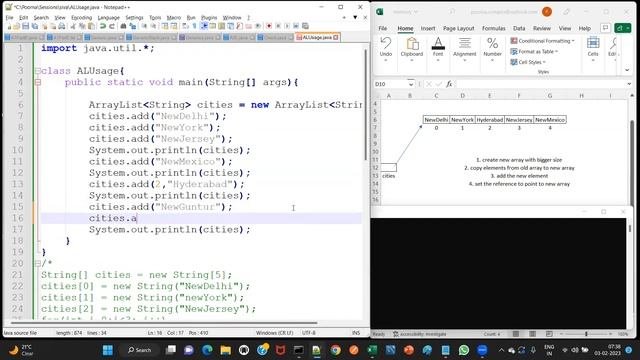Screen dimensions: 640x360
Task: Redo edit in Notepad++ toolbar
Action: tap(111, 26)
